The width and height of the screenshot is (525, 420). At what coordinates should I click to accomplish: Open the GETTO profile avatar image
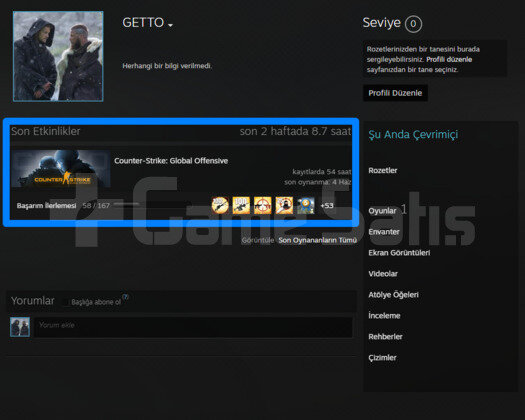[58, 56]
